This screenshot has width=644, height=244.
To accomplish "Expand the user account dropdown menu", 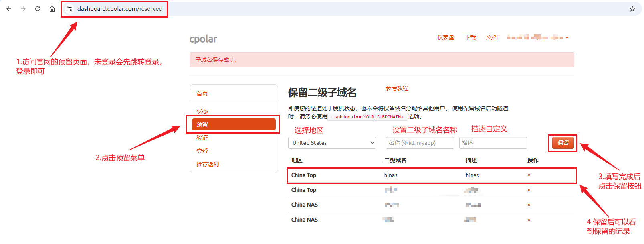I will (x=538, y=37).
